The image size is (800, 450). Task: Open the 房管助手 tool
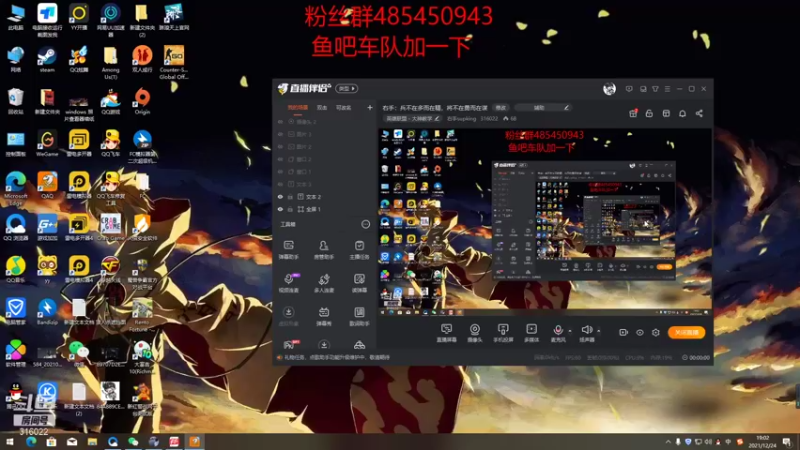(x=324, y=249)
